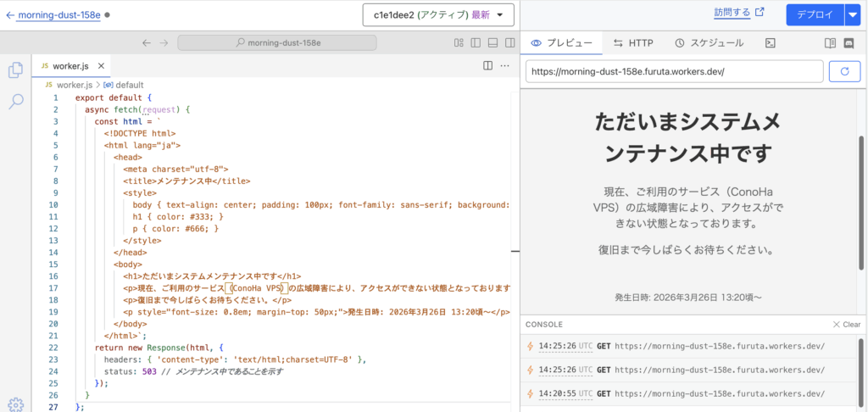Switch to the スケジュール tab
The height and width of the screenshot is (412, 868).
coord(709,42)
